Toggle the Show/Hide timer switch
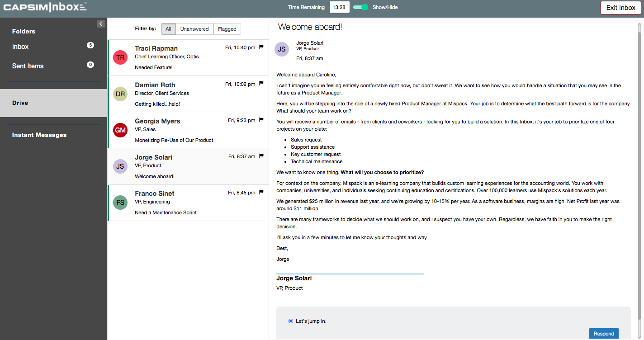Screen dimensions: 644x340 [x=360, y=7]
